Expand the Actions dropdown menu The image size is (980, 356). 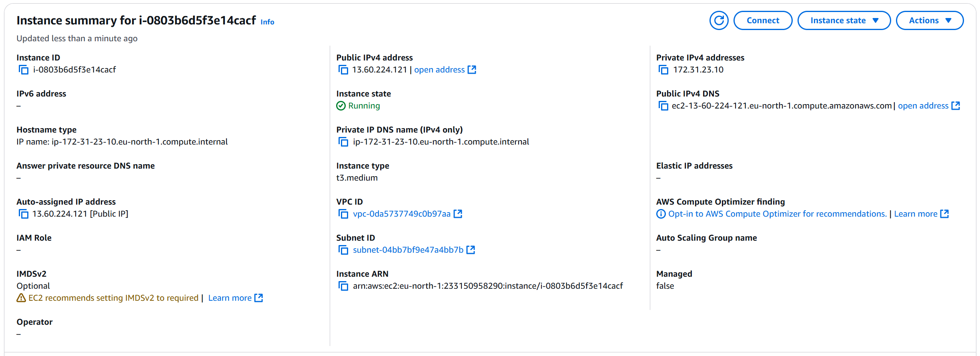coord(930,20)
